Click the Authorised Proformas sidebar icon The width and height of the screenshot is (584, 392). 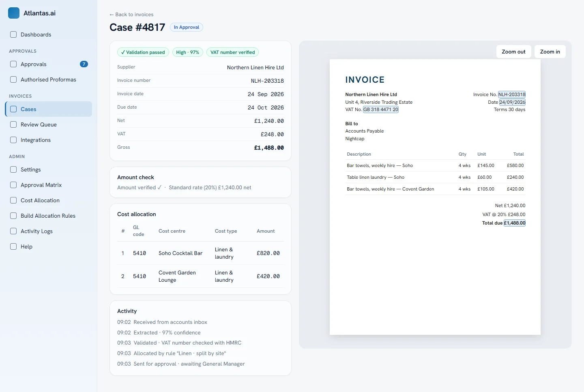(x=13, y=79)
